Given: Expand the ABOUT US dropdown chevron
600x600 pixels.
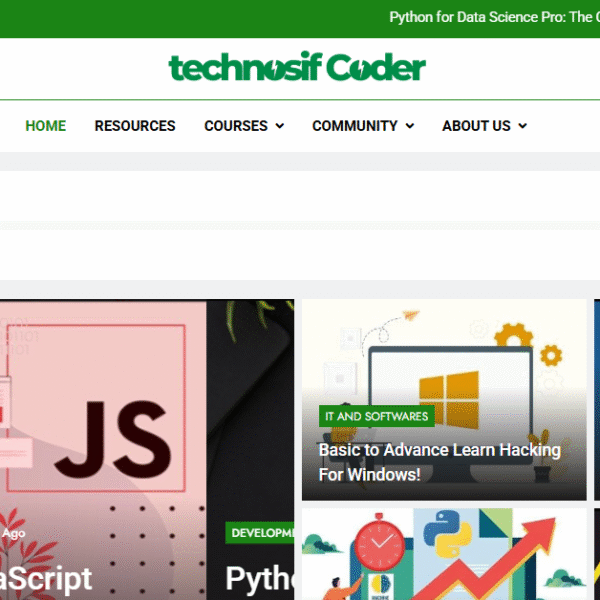Looking at the screenshot, I should click(523, 126).
